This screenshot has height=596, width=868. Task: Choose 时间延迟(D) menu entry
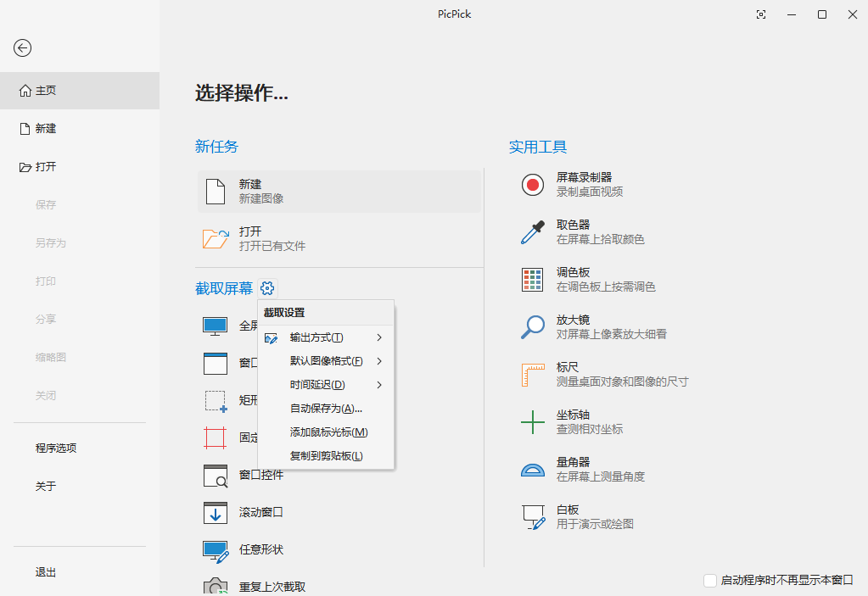click(326, 385)
